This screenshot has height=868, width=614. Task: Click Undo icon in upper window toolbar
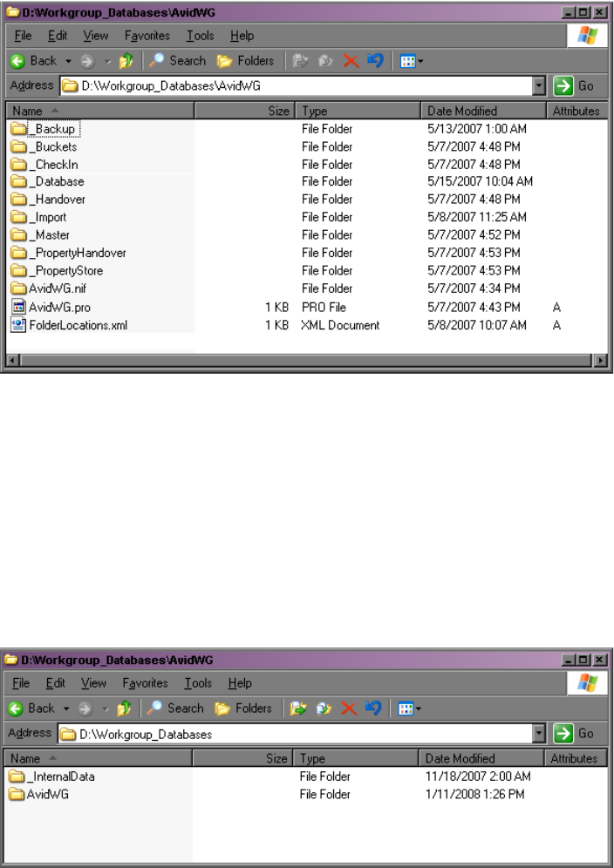(x=375, y=61)
